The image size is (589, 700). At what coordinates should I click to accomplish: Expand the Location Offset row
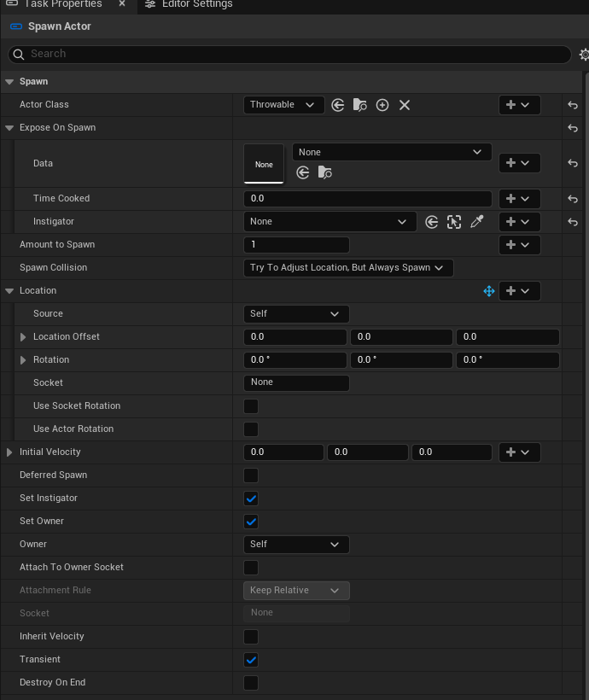[23, 337]
